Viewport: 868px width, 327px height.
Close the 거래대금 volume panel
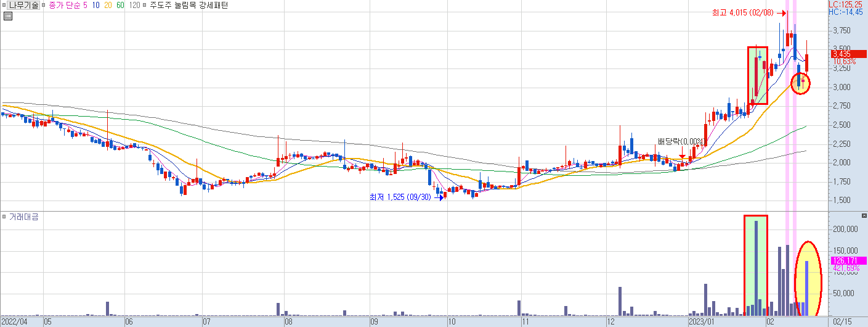click(x=863, y=217)
